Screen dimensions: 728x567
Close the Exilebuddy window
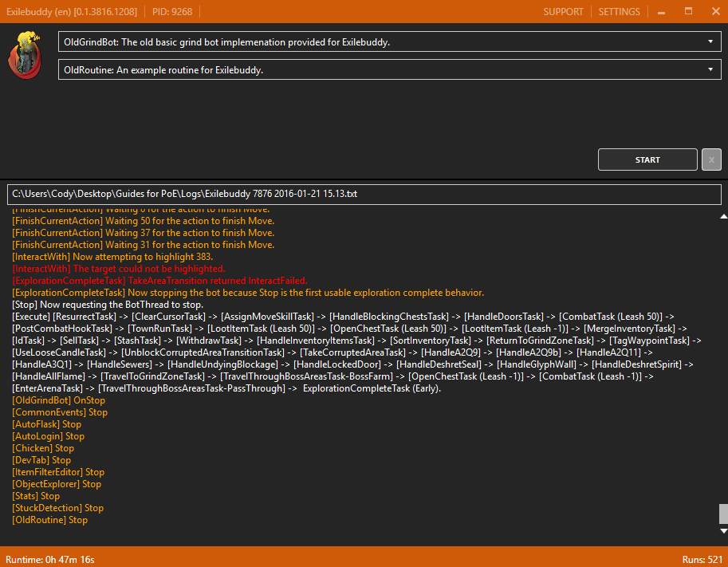(715, 12)
